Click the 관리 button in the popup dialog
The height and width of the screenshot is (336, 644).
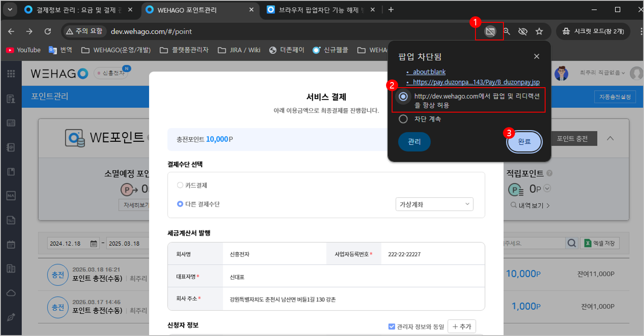[414, 142]
